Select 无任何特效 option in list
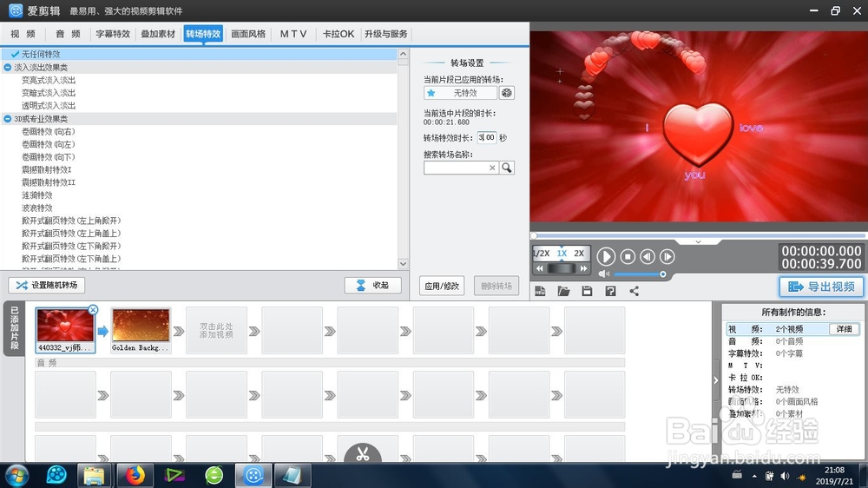This screenshot has height=488, width=868. 200,55
